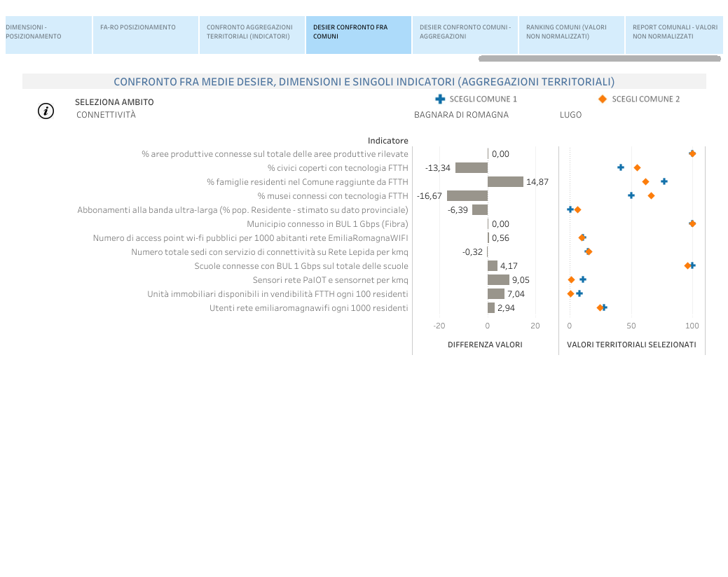Open Desier Confronto Comuni - Aggregazioni tab
The image size is (728, 577).
tap(465, 35)
